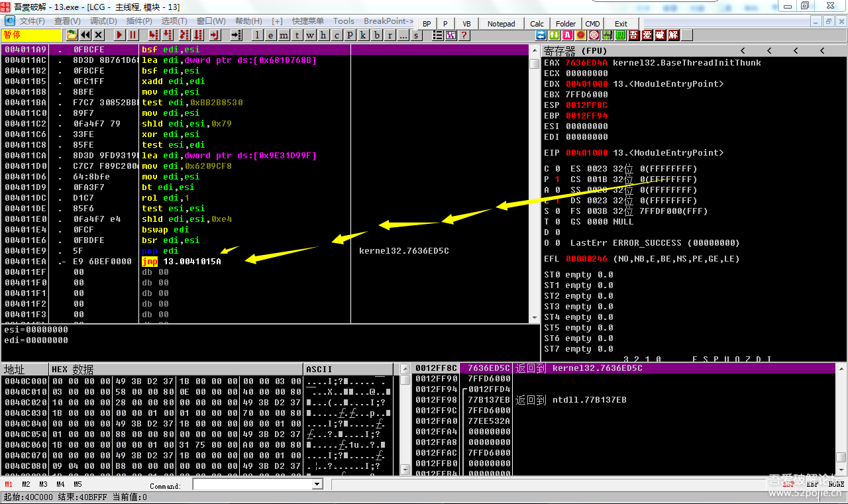Open the 选项(T) menu

pos(174,21)
